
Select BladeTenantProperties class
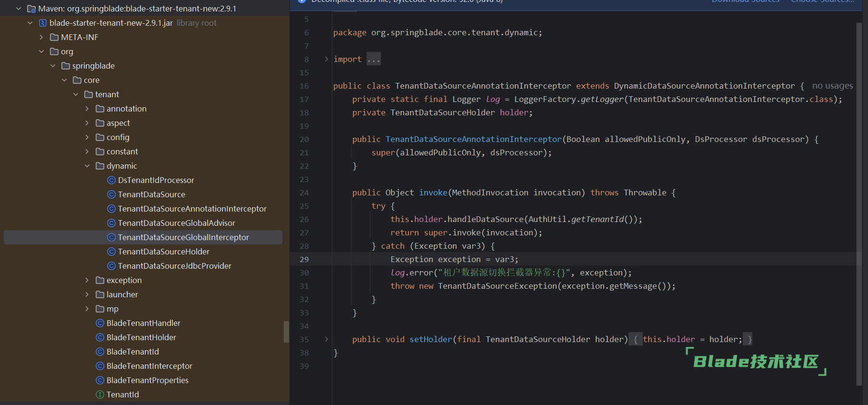[148, 380]
